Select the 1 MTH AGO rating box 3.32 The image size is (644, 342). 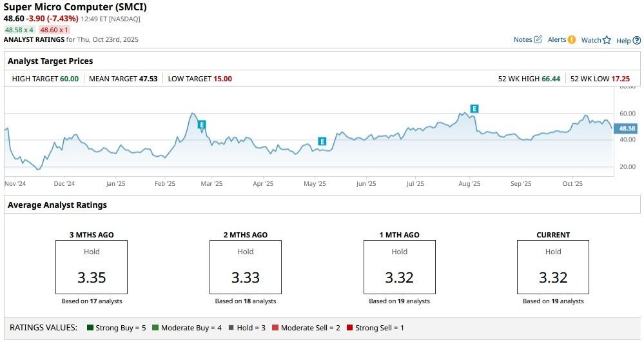click(x=399, y=267)
